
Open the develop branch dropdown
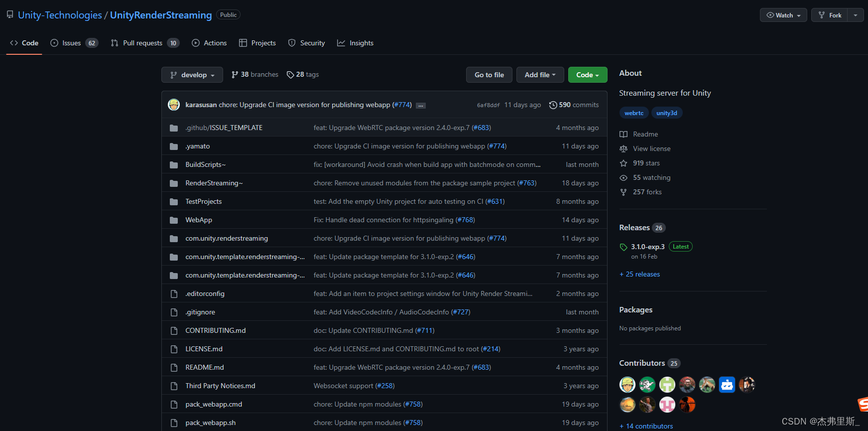[x=192, y=75]
